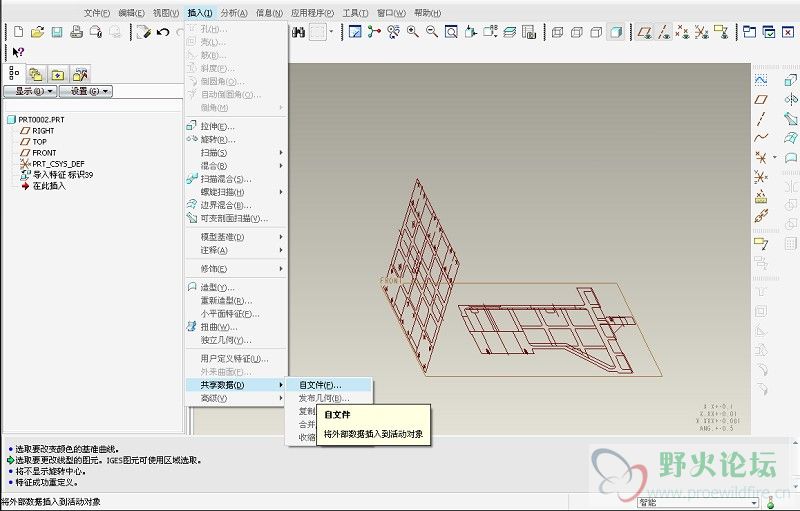
Task: Switch to Shaded display style
Action: (616, 33)
